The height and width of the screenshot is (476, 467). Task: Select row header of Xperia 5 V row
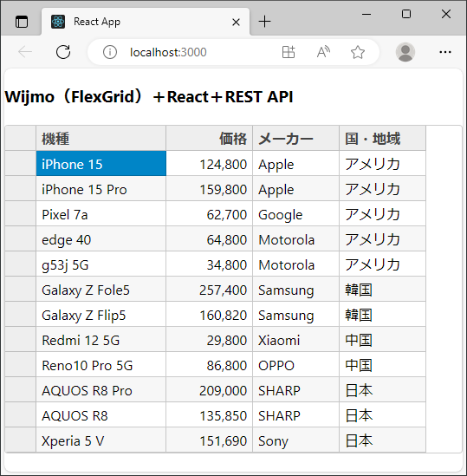click(21, 440)
